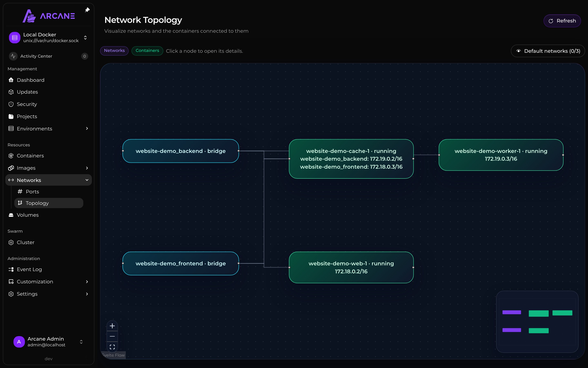Click the Dashboard home icon
This screenshot has height=368, width=588.
tap(11, 80)
